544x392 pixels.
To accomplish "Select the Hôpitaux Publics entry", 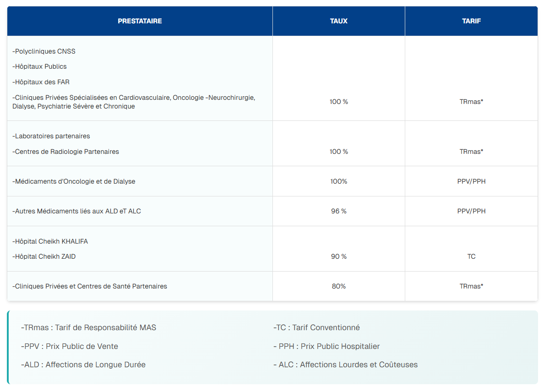I will pos(40,66).
